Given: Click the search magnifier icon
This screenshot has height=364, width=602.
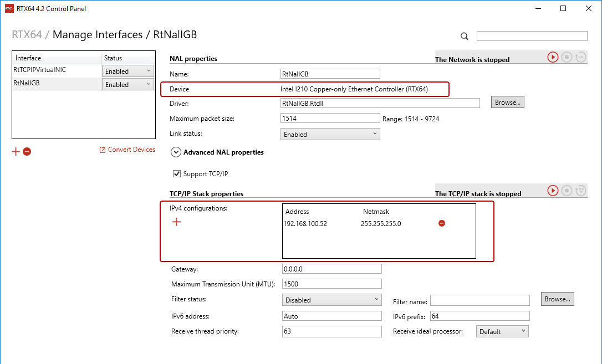Looking at the screenshot, I should click(464, 36).
